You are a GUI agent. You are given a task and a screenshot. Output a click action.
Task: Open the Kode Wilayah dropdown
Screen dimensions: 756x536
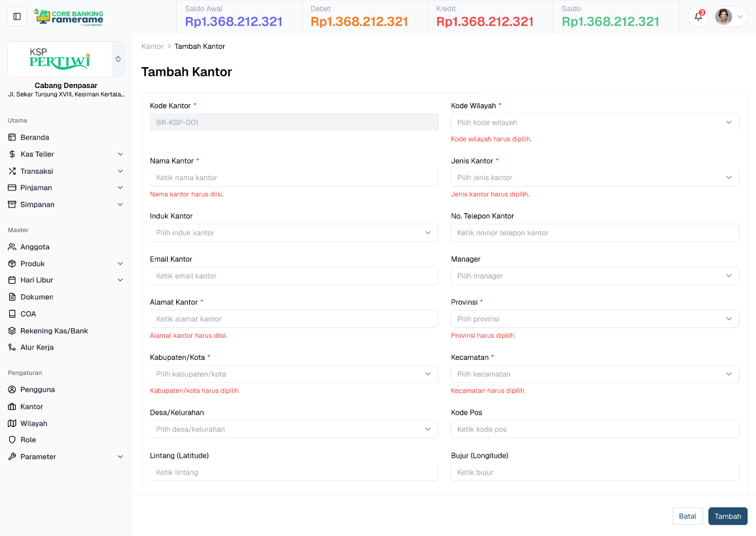(594, 123)
